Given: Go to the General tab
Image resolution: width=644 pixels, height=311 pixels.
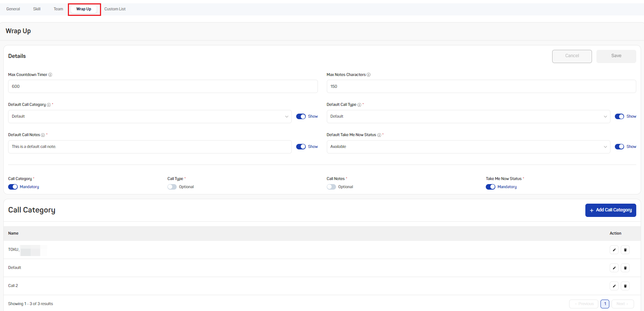Looking at the screenshot, I should click(13, 9).
